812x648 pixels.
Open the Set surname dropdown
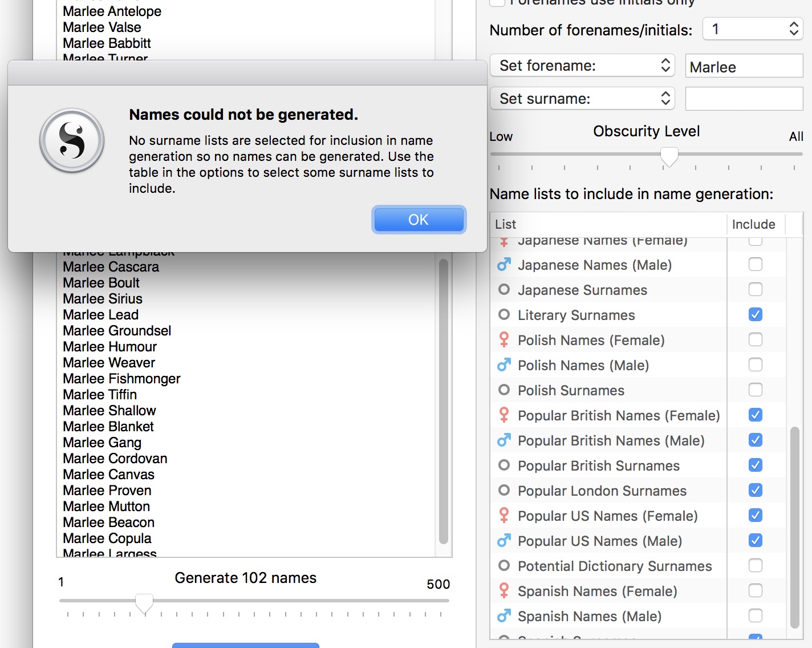582,99
